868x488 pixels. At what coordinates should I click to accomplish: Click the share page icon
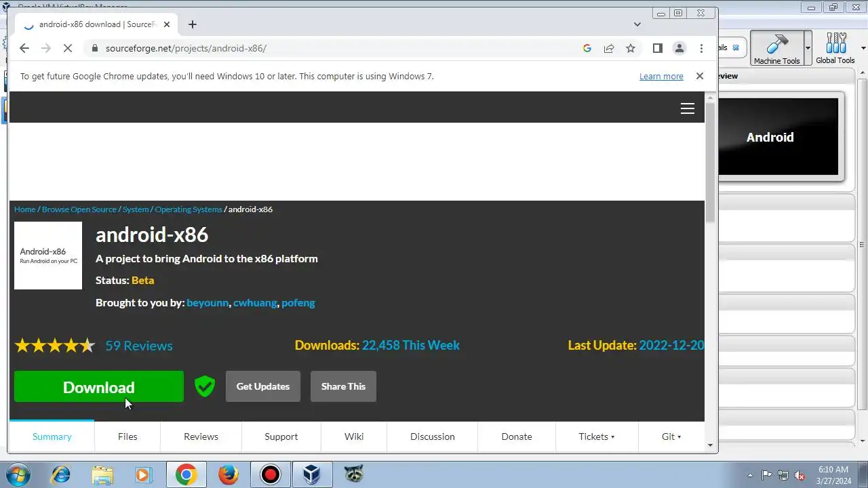pyautogui.click(x=609, y=48)
